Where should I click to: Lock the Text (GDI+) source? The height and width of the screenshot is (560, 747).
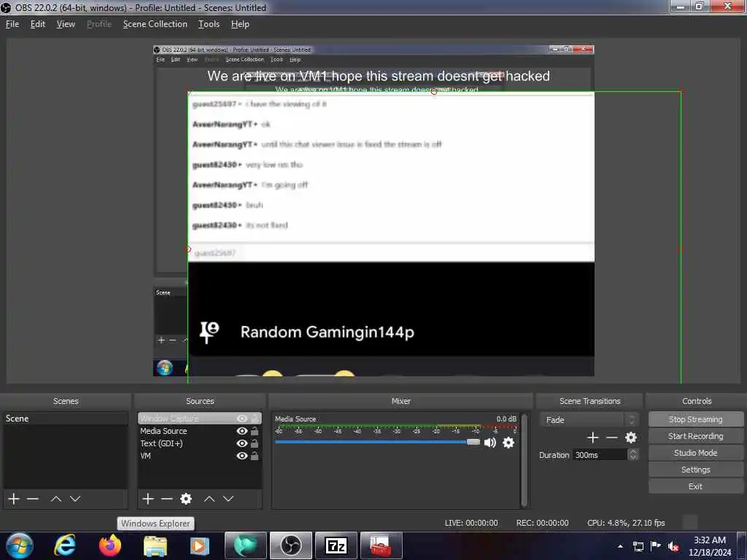pyautogui.click(x=255, y=443)
